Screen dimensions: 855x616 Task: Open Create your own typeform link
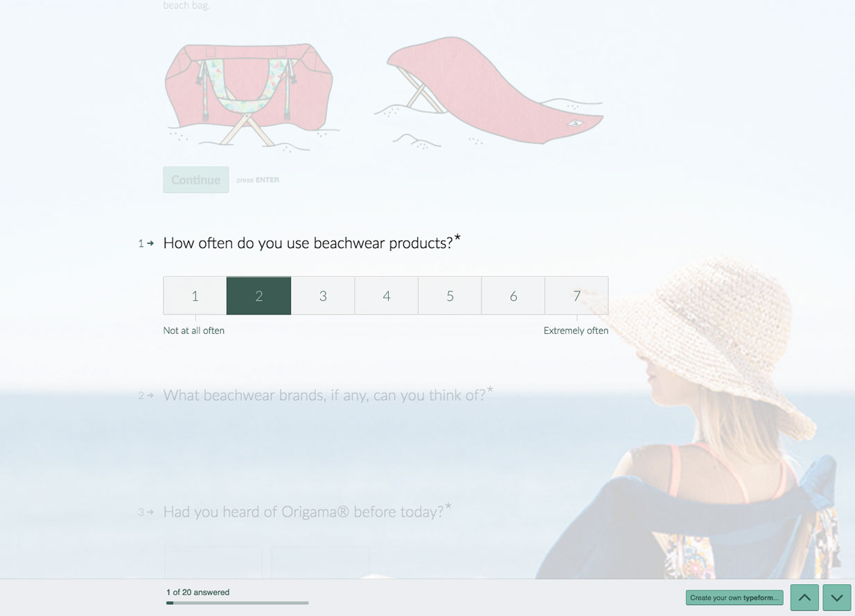[734, 598]
